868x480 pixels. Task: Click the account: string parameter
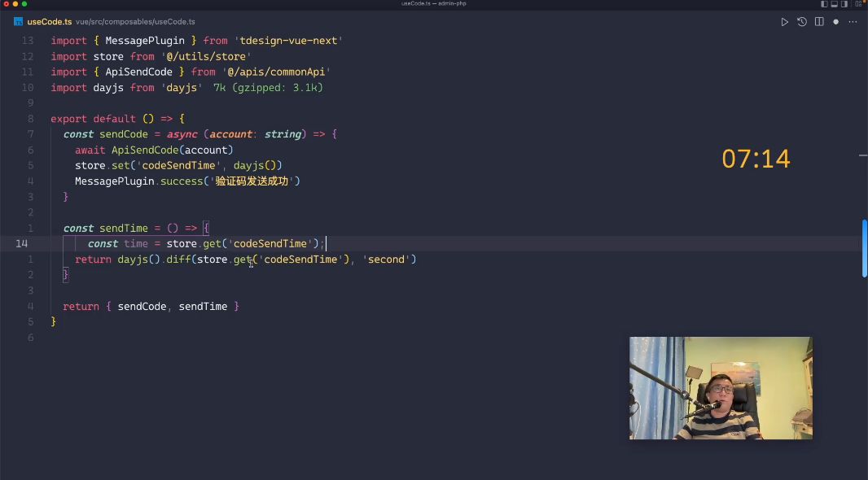coord(255,134)
